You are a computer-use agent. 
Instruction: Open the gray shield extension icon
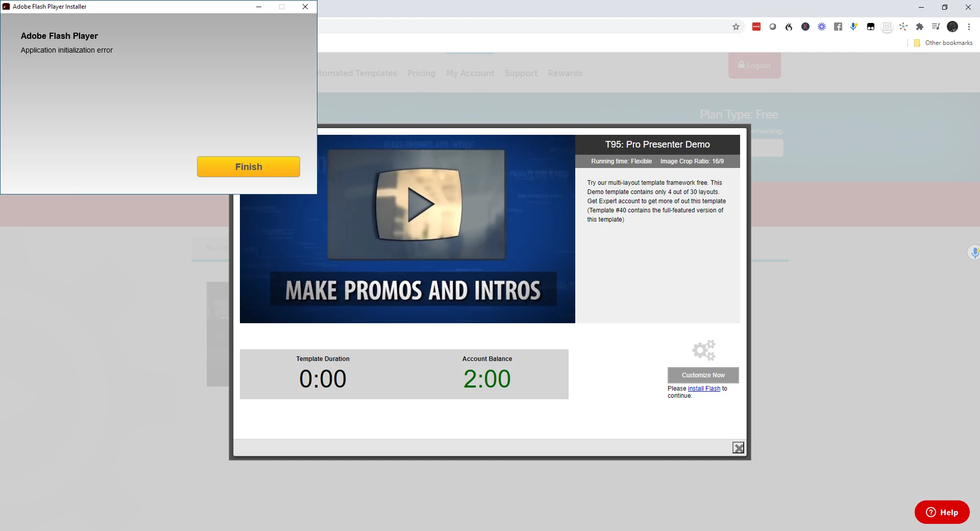[x=887, y=27]
